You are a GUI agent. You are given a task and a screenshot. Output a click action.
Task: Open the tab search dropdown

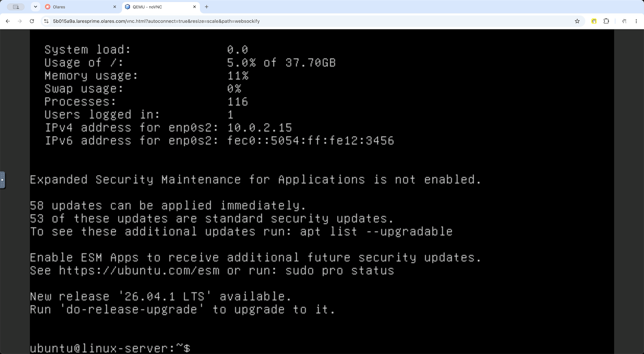[35, 7]
